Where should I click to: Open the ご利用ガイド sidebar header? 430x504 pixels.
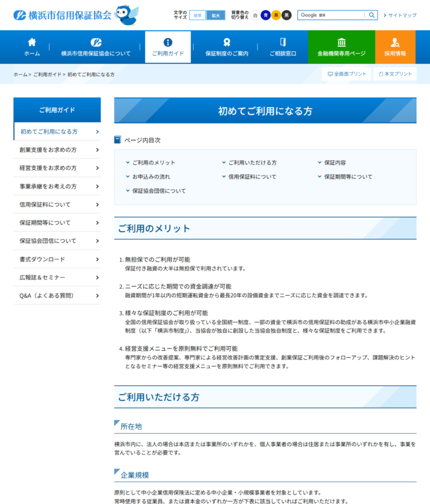point(57,110)
